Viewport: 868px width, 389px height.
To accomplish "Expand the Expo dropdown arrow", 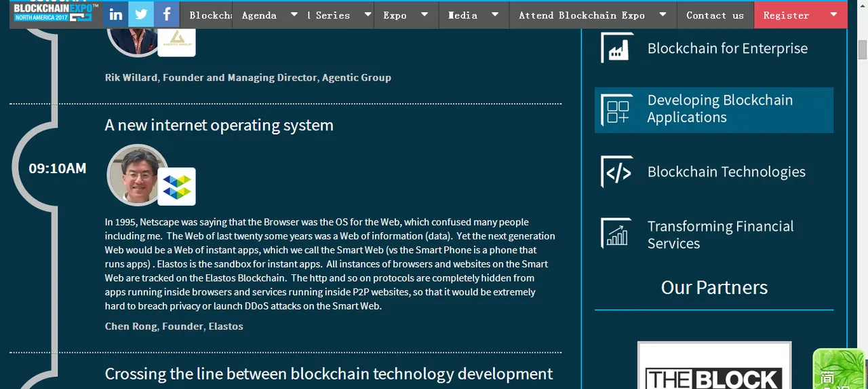I will point(425,14).
